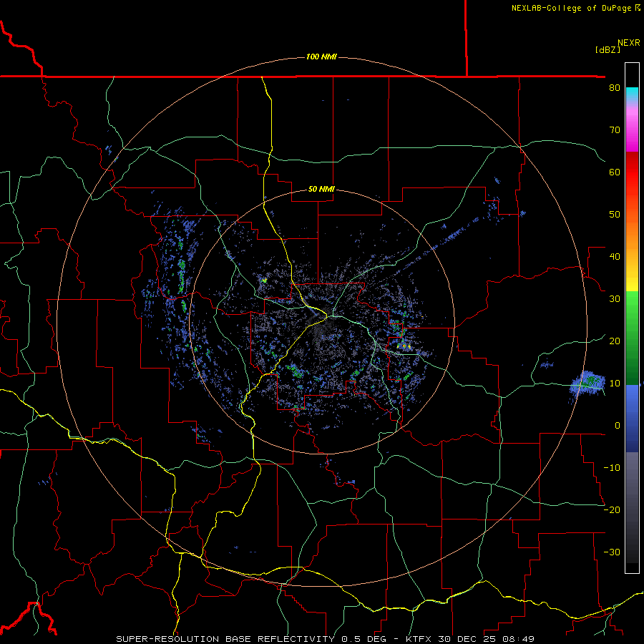The height and width of the screenshot is (644, 644).
Task: Click the NEXR label above the color scale
Action: (x=629, y=43)
